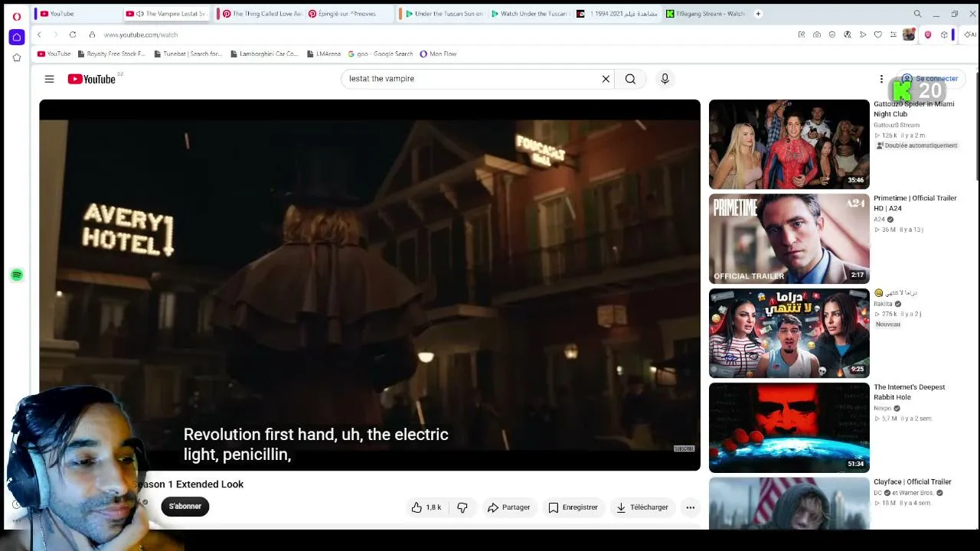Open extensions cube icon
This screenshot has width=980, height=551.
point(944,34)
